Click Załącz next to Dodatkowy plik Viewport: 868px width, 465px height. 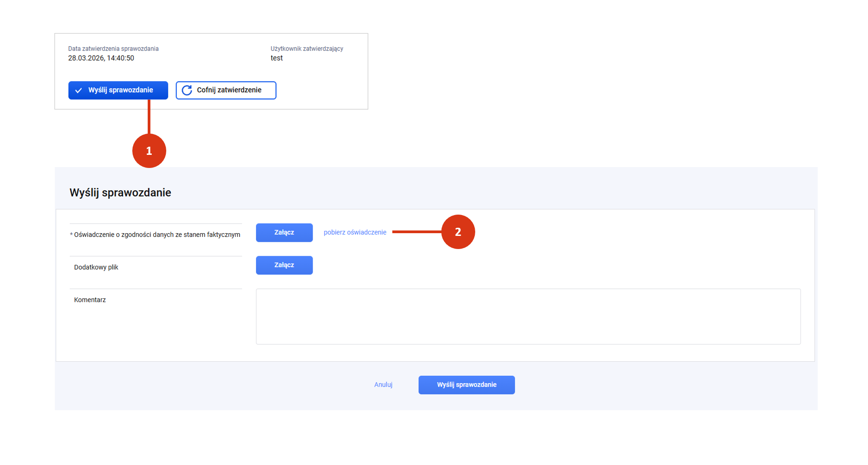tap(284, 265)
